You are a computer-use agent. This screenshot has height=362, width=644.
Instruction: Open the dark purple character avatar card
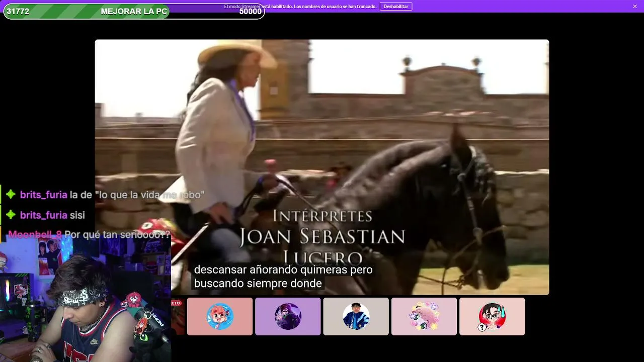[288, 316]
